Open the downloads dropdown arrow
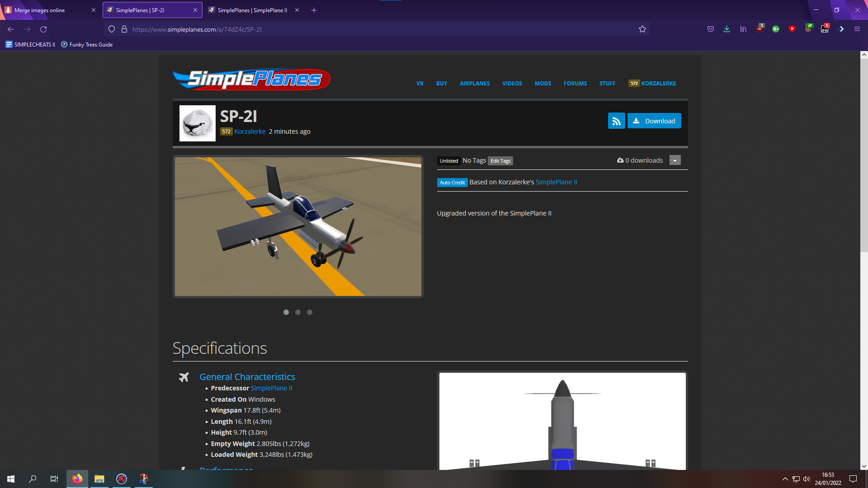The width and height of the screenshot is (868, 488). coord(675,160)
